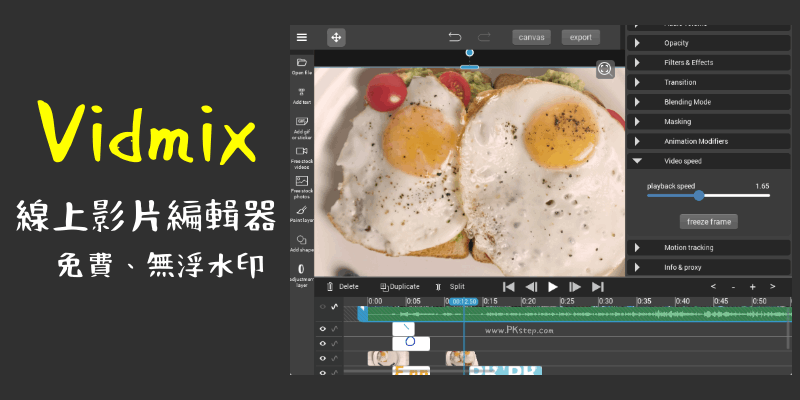The image size is (800, 400).
Task: Hide the line drawing layer
Action: point(322,329)
